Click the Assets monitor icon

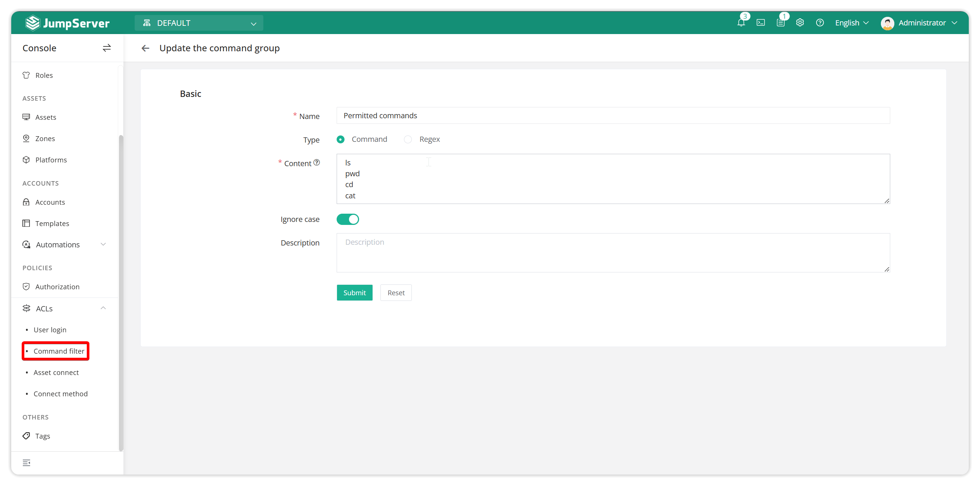click(x=26, y=117)
